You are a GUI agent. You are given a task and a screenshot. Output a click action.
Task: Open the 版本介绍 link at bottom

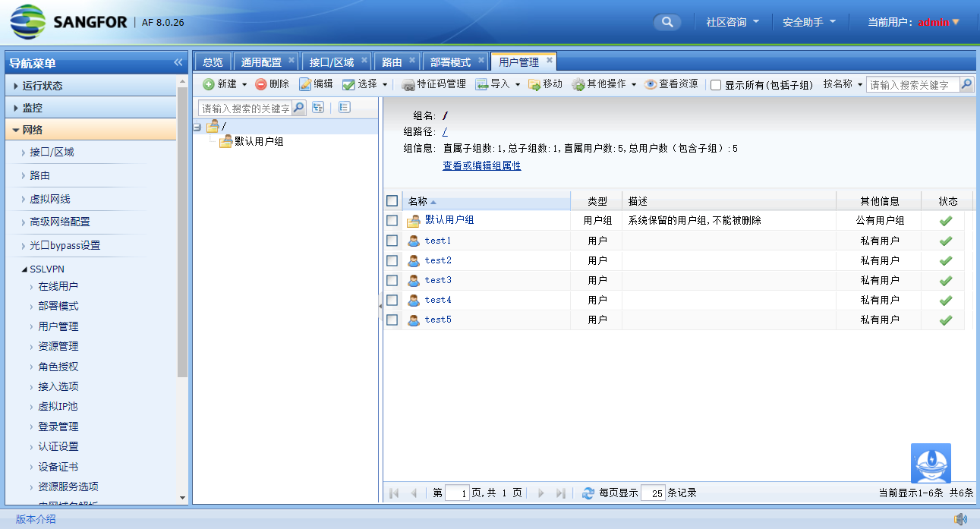(x=36, y=519)
